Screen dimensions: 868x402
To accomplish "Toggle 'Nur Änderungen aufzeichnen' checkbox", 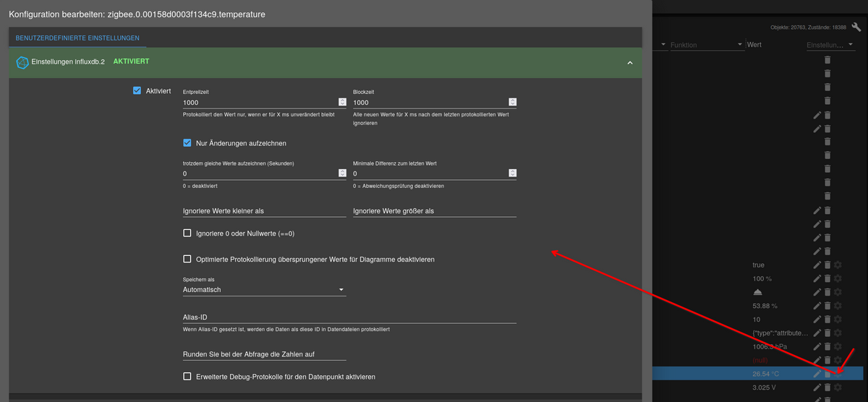I will click(x=187, y=142).
